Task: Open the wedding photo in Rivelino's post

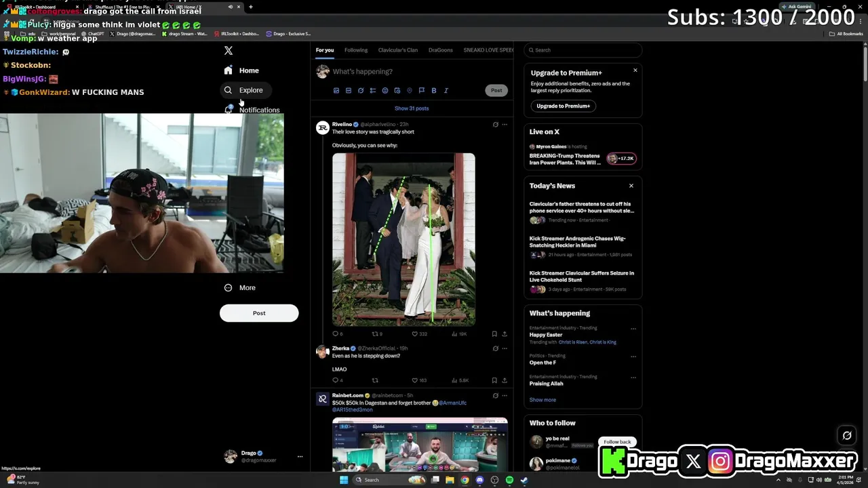Action: tap(403, 239)
